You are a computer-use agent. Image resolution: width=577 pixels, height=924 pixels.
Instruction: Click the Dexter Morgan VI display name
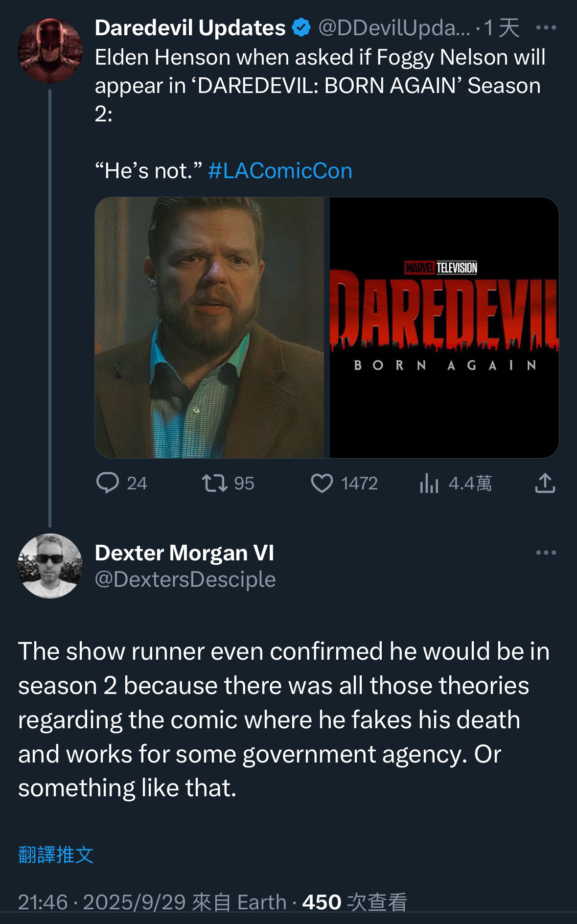184,553
